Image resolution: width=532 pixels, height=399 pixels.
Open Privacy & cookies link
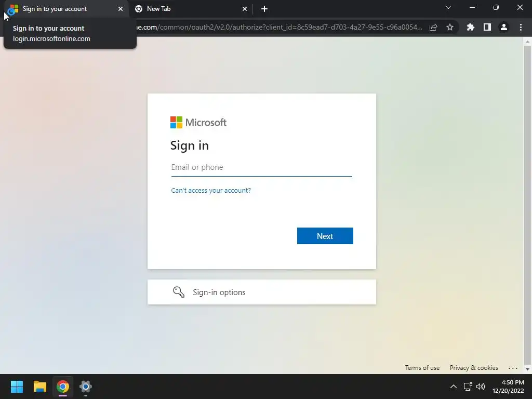474,368
